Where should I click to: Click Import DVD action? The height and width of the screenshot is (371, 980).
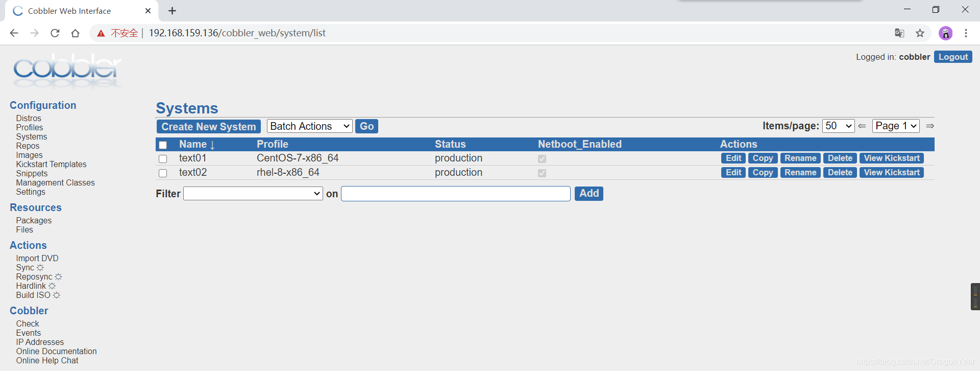37,258
